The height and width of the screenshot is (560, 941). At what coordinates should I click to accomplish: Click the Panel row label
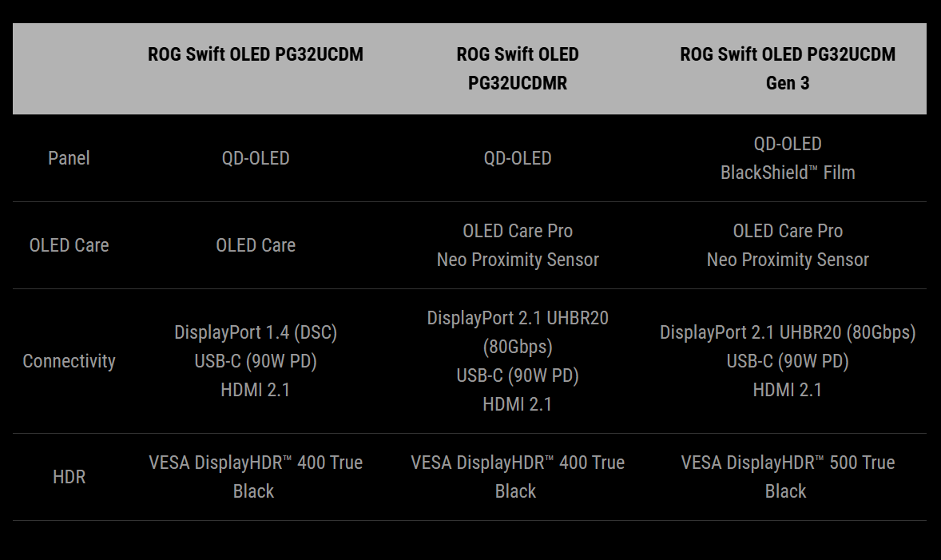click(x=69, y=158)
